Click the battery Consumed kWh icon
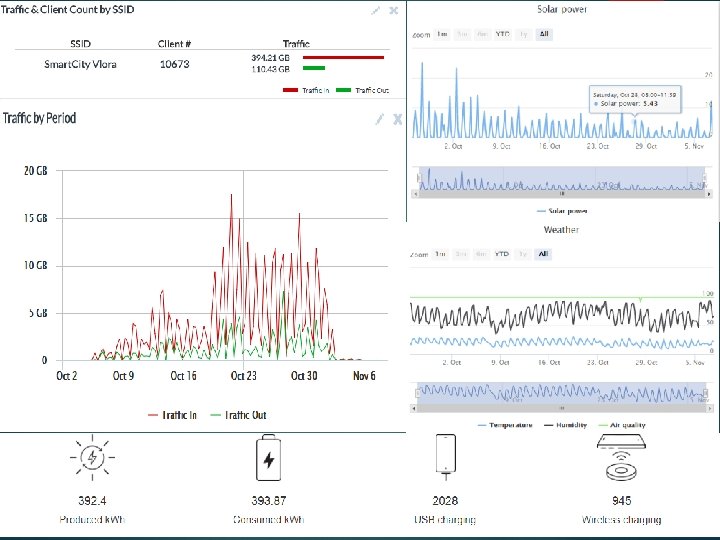 (x=269, y=457)
